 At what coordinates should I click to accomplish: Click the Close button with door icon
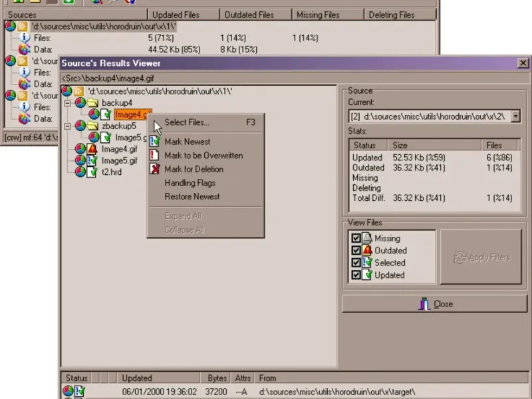pyautogui.click(x=435, y=304)
